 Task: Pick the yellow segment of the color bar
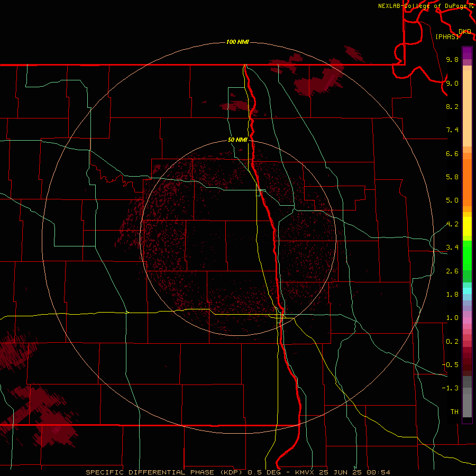coord(467,226)
